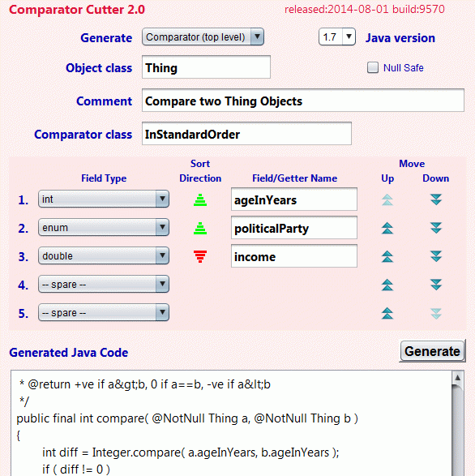Move row 2 politicalParty down
Viewport: 475px width, 476px height.
[x=436, y=228]
